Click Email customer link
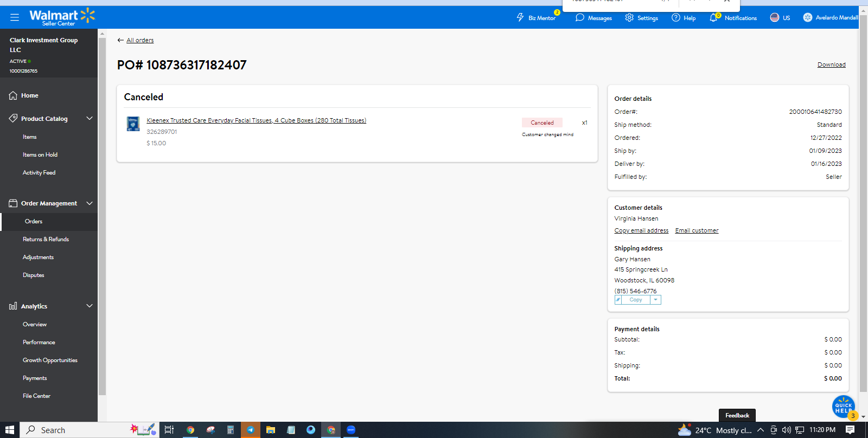868x438 pixels. coord(697,230)
